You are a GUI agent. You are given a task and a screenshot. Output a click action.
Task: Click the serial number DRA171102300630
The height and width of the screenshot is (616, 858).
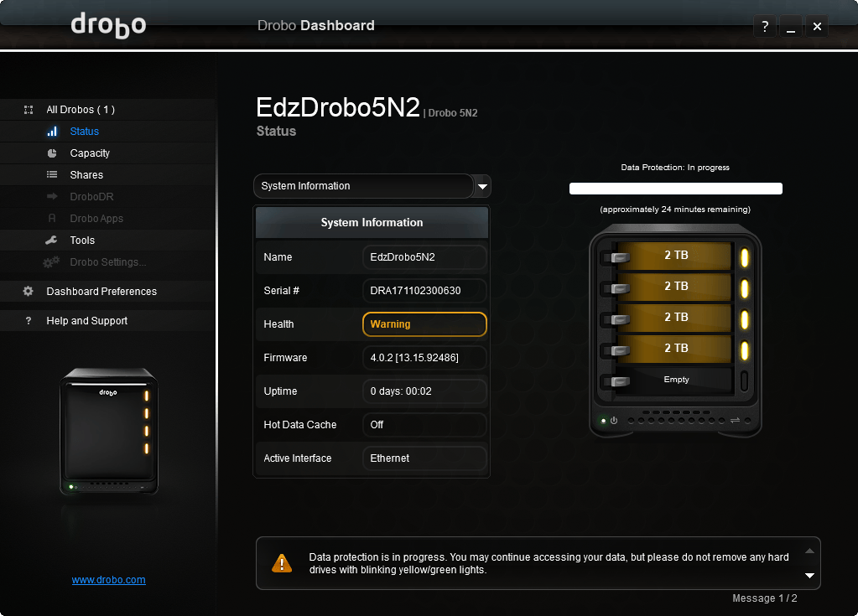tap(424, 291)
